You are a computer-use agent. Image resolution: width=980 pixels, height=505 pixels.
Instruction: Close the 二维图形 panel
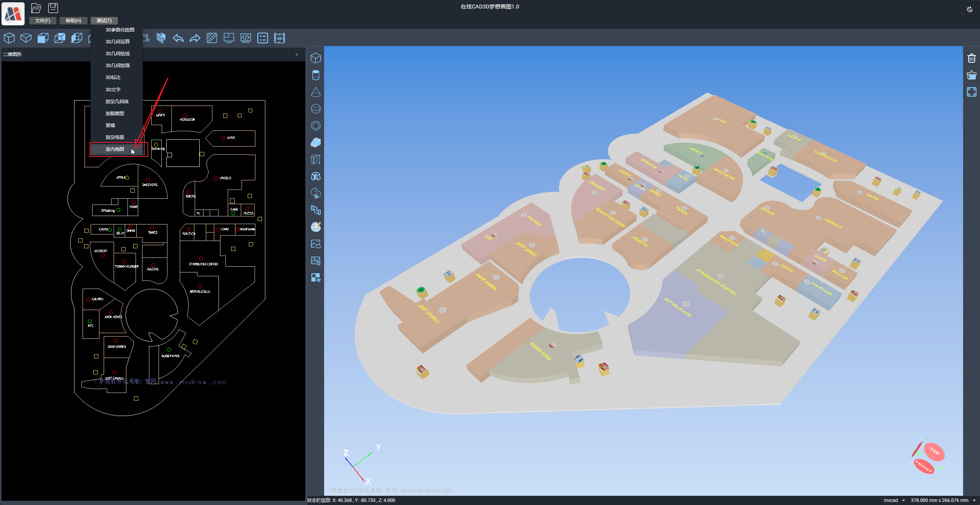click(297, 54)
